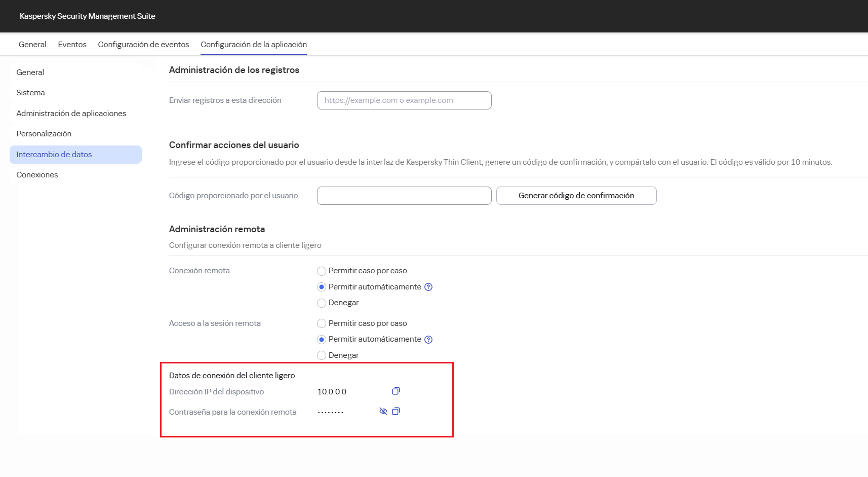
Task: Select Permitir caso por caso for Conexión remota
Action: click(322, 271)
